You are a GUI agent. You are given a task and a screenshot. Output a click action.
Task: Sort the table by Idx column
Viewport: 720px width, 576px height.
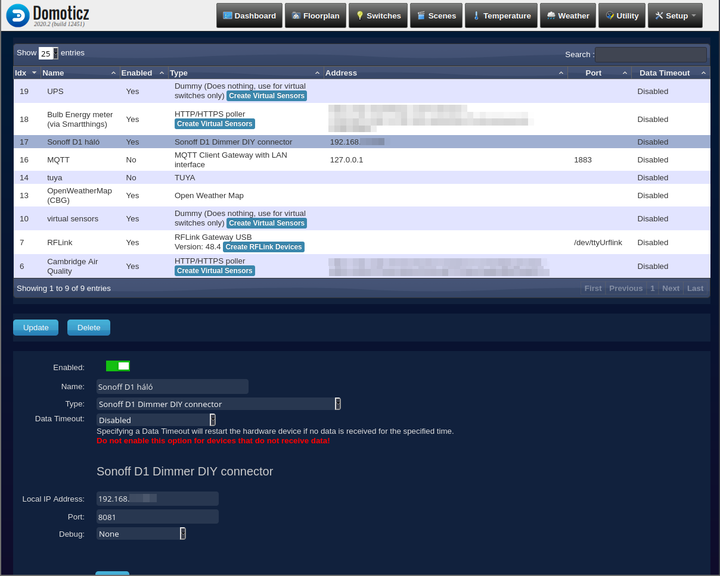click(26, 73)
